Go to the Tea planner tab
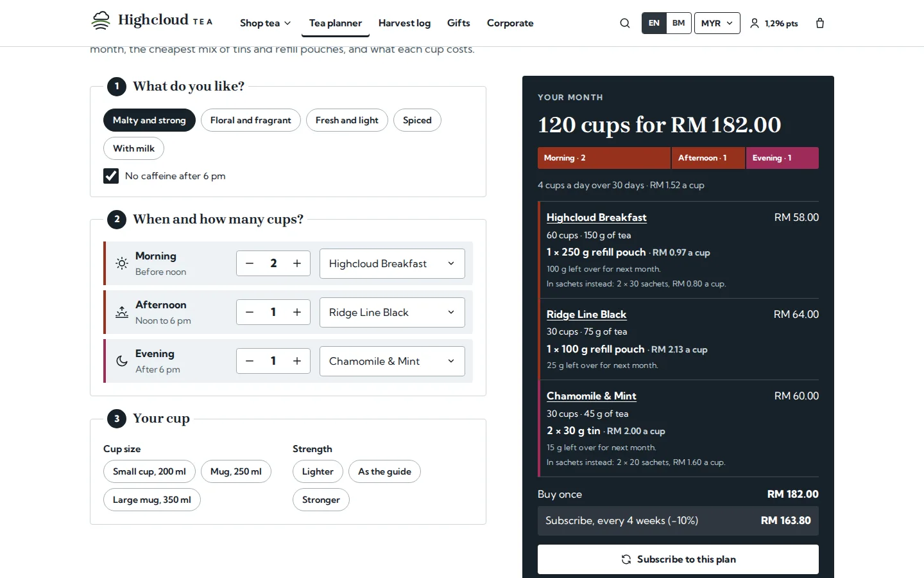 pyautogui.click(x=336, y=23)
